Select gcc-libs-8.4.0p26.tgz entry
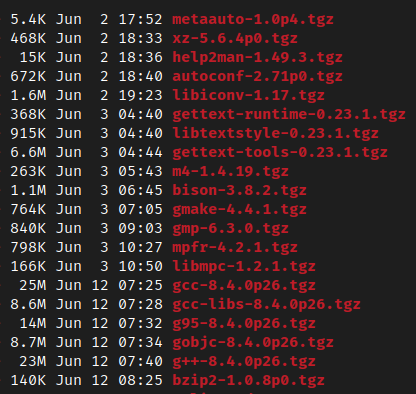 pos(266,304)
